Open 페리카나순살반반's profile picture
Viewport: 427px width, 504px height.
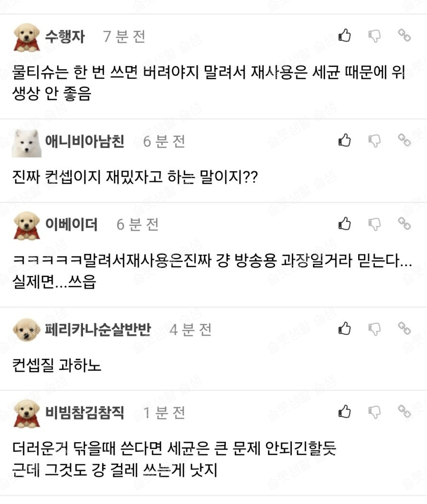coord(27,330)
